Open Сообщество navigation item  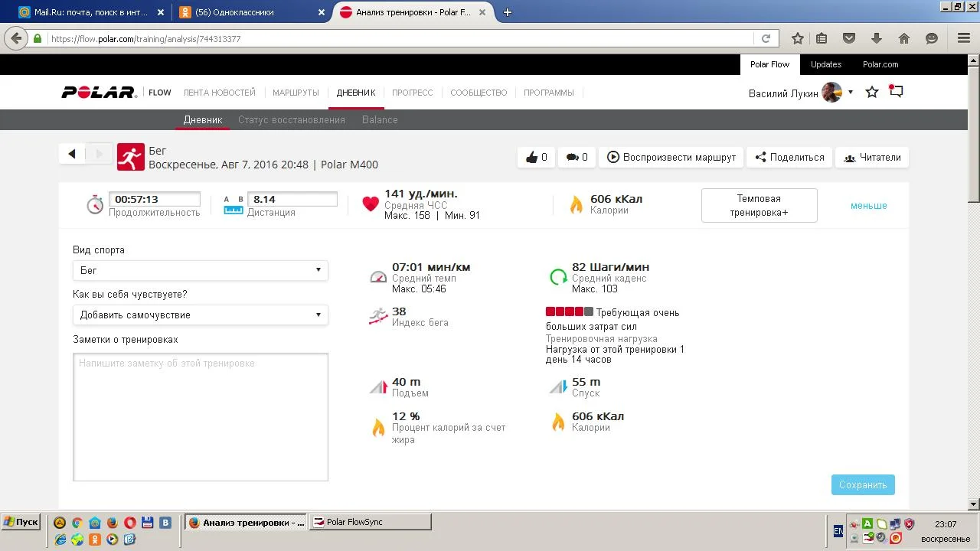[479, 93]
